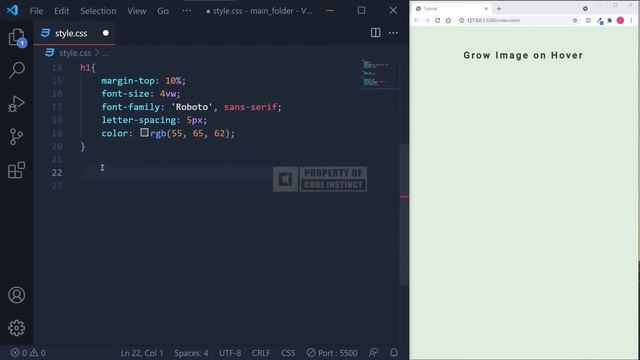The image size is (640, 360).
Task: Change indentation Spaces: 4
Action: 191,353
